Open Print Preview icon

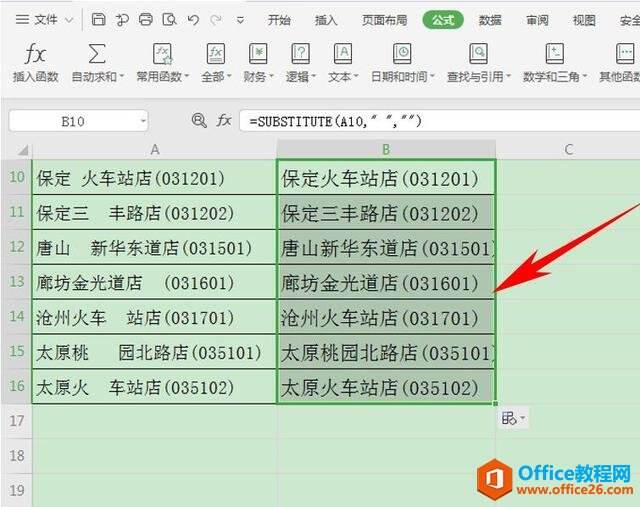[x=169, y=20]
